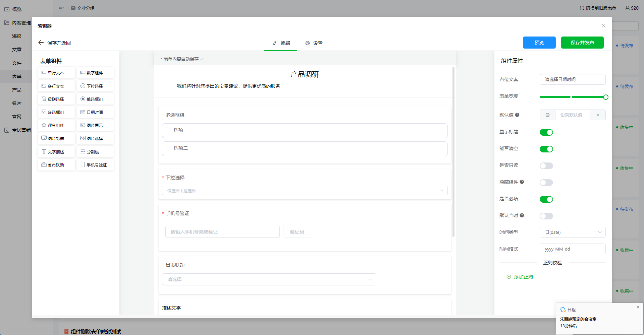
Task: Adjust the 表单宽度 slider handle
Action: click(605, 97)
